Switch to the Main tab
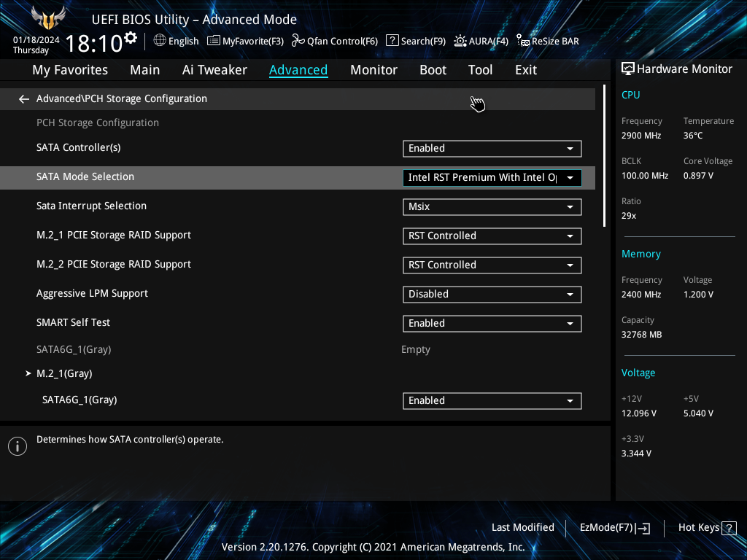Image resolution: width=747 pixels, height=560 pixels. click(x=145, y=70)
